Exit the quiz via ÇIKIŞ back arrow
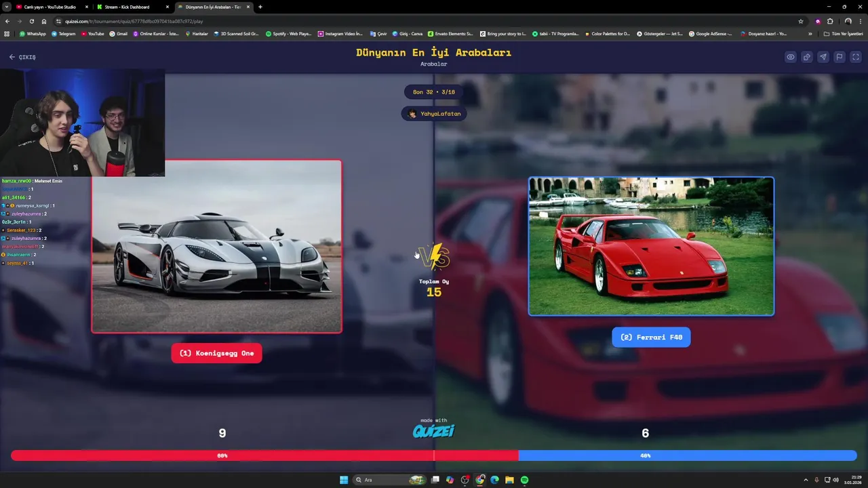The height and width of the screenshot is (488, 868). click(x=22, y=57)
